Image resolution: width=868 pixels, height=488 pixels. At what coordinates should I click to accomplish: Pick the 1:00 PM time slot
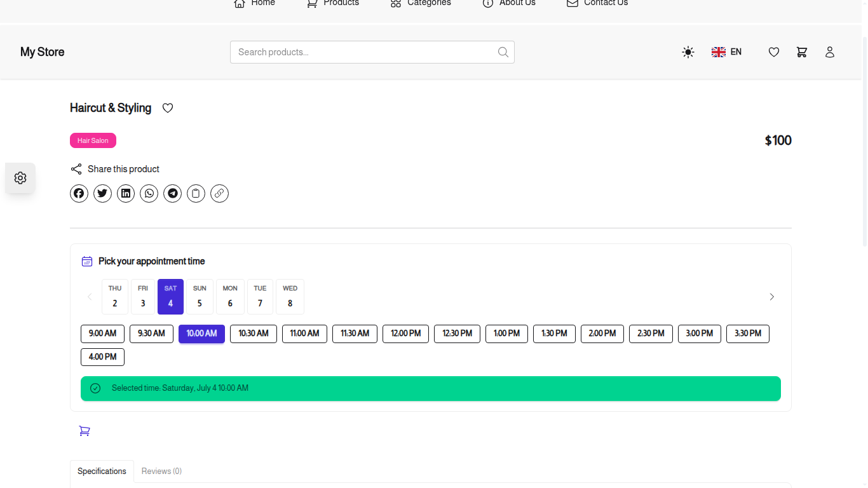click(x=506, y=334)
